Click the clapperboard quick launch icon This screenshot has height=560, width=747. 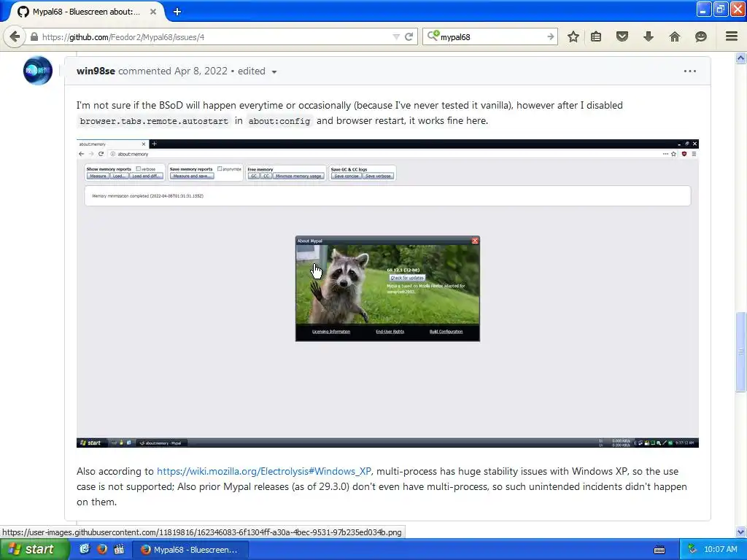point(119,549)
